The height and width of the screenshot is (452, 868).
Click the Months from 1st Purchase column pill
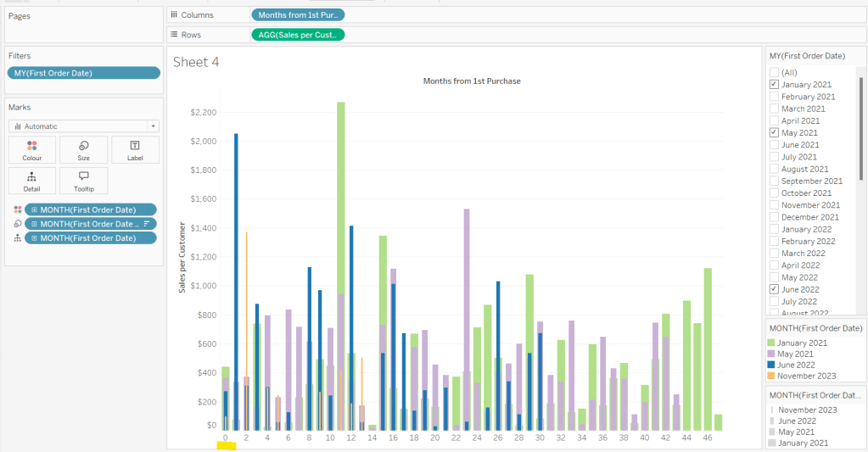click(298, 15)
